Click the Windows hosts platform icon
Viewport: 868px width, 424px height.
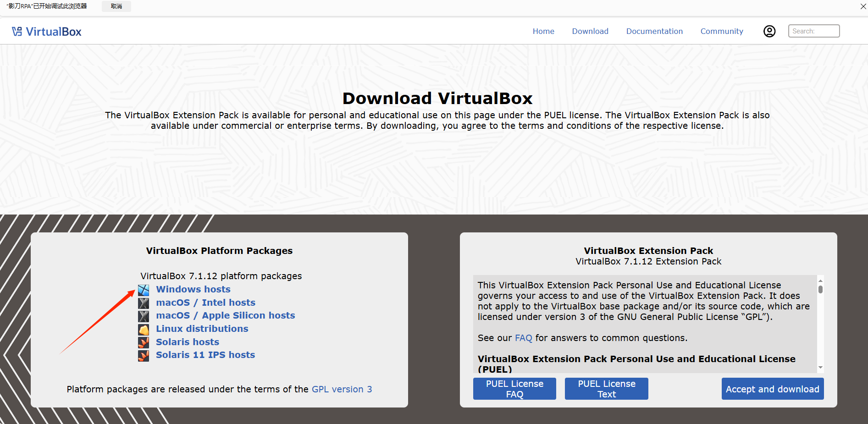(144, 290)
